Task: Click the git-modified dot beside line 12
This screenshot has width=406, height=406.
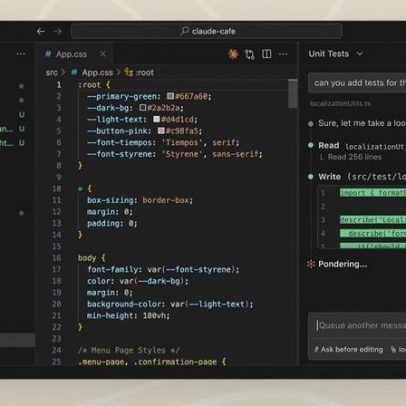Action: pos(21,213)
